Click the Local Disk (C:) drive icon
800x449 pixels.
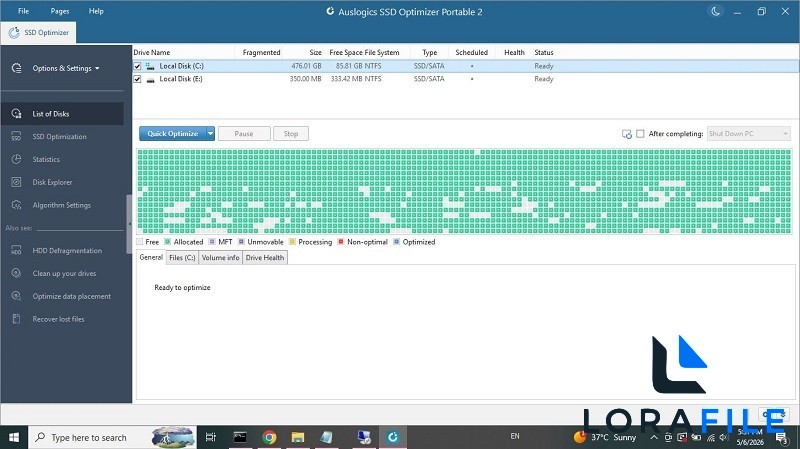tap(150, 66)
